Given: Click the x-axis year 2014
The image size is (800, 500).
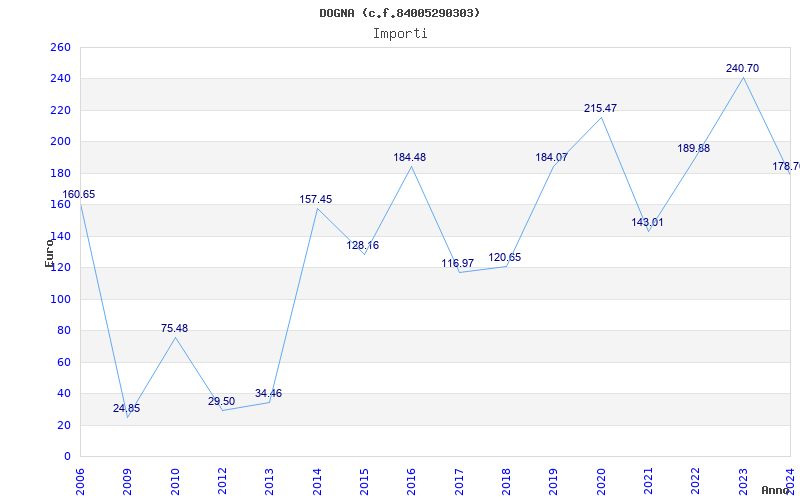Looking at the screenshot, I should click(x=317, y=482).
